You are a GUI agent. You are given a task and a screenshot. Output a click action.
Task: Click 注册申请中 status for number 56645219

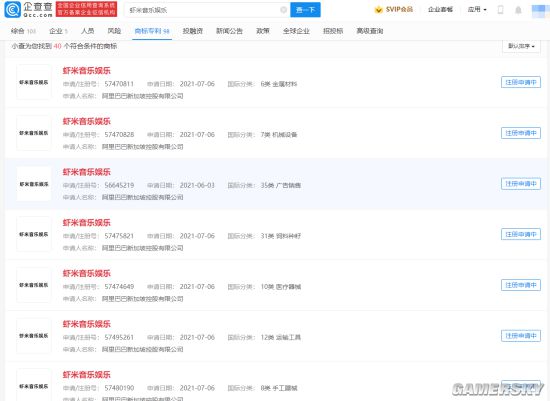pyautogui.click(x=521, y=184)
